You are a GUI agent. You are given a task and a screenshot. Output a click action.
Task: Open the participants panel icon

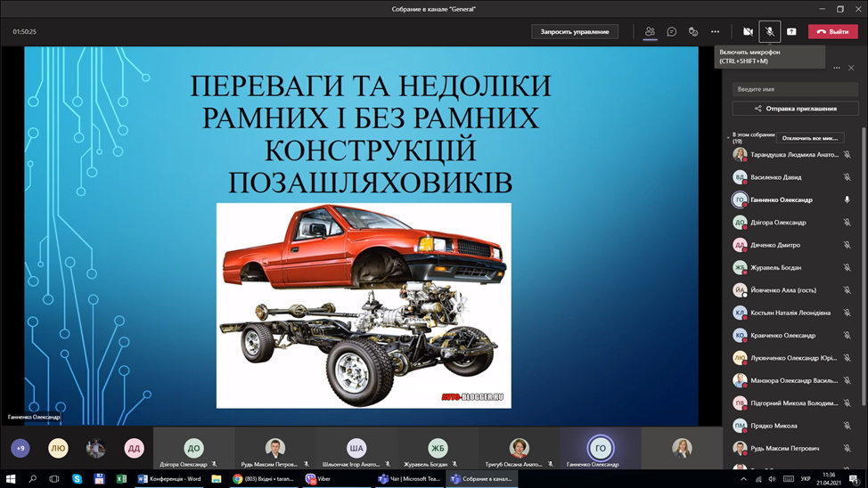[x=650, y=31]
